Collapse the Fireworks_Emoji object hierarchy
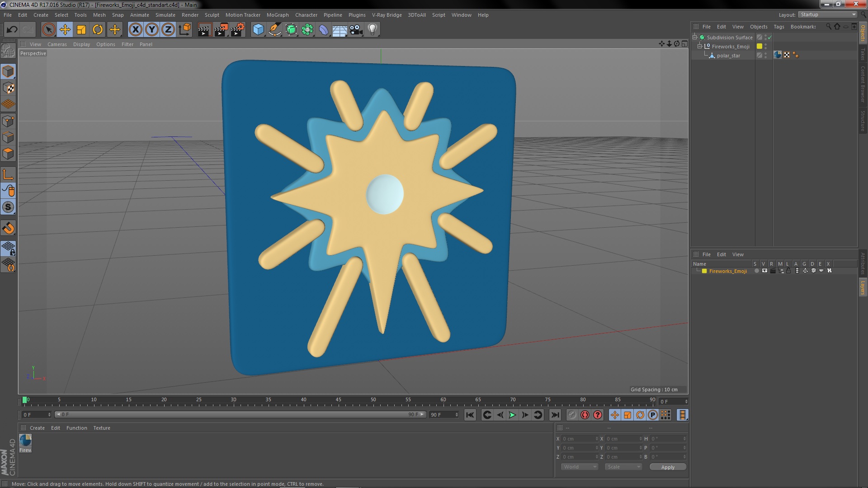Viewport: 868px width, 488px height. coord(700,46)
